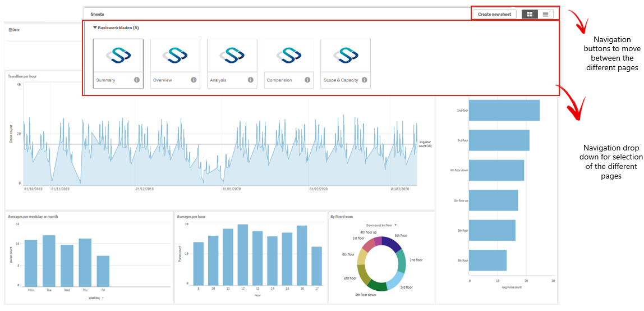
Task: Click the 01/02/2020 axis label
Action: point(318,189)
